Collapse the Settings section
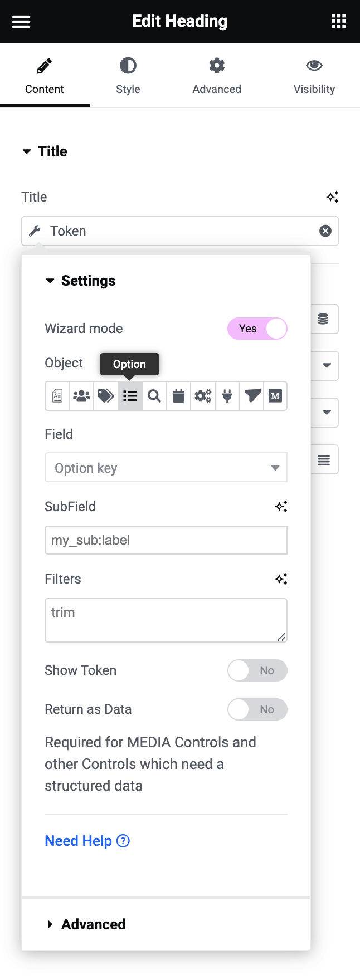The width and height of the screenshot is (360, 980). (x=88, y=281)
